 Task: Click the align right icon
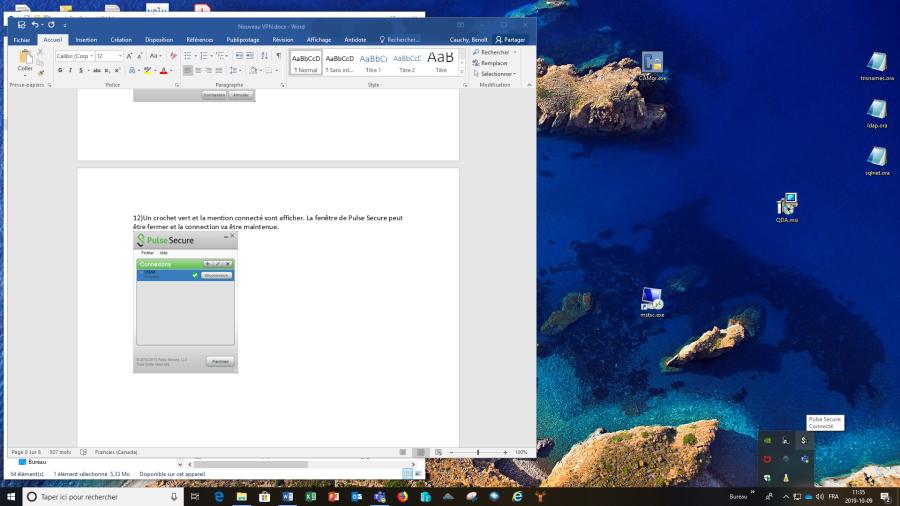pos(208,71)
